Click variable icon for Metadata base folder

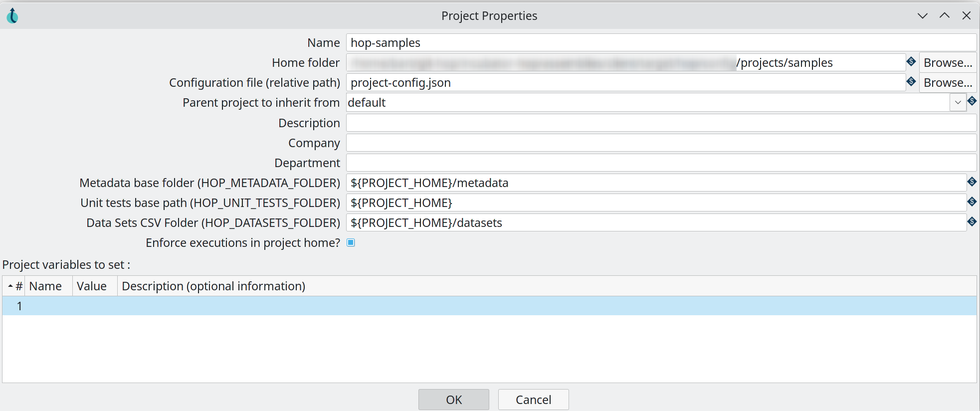click(x=972, y=182)
